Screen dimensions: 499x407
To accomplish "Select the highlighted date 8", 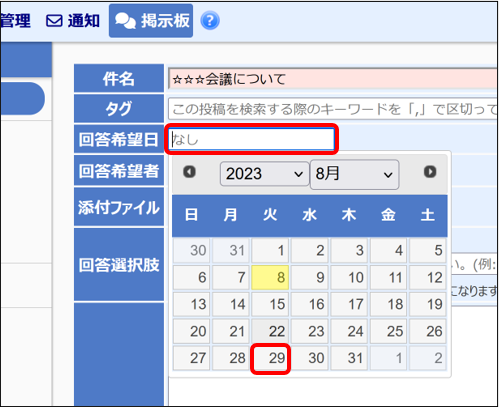I will coord(270,277).
